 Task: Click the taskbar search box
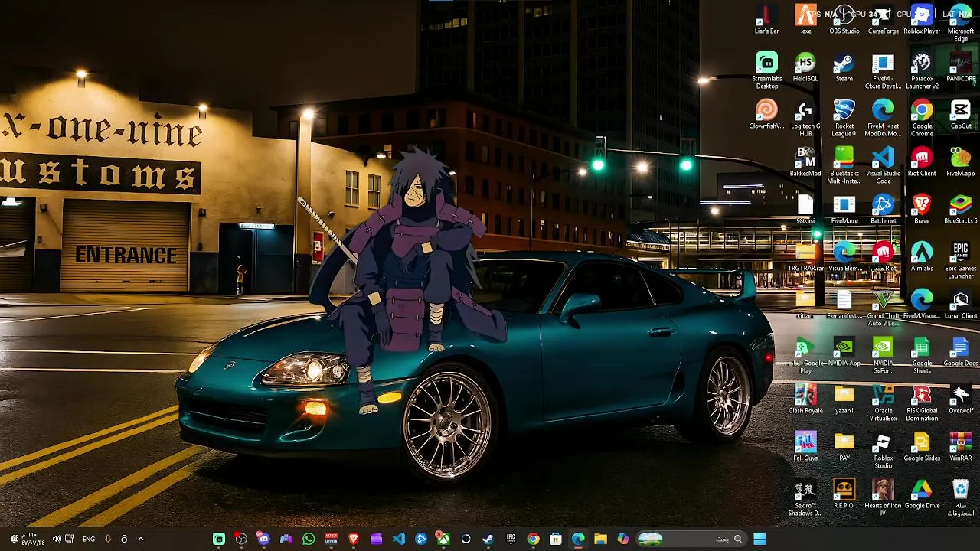point(691,539)
